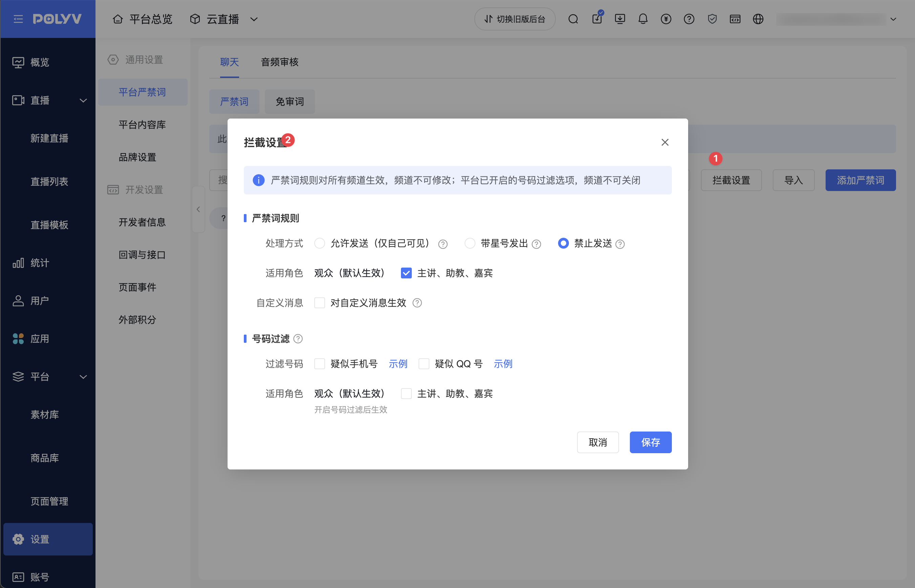This screenshot has height=588, width=915.
Task: Open the billing yen icon
Action: point(666,19)
